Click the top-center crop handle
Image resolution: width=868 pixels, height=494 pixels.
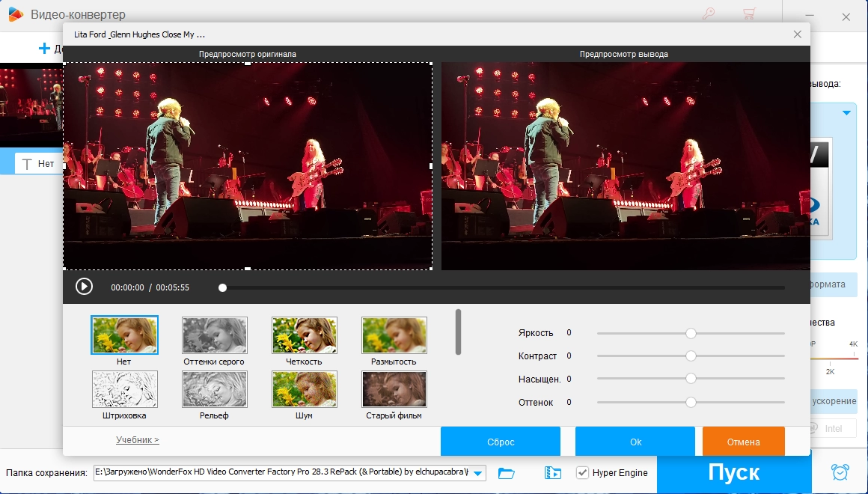(x=248, y=63)
